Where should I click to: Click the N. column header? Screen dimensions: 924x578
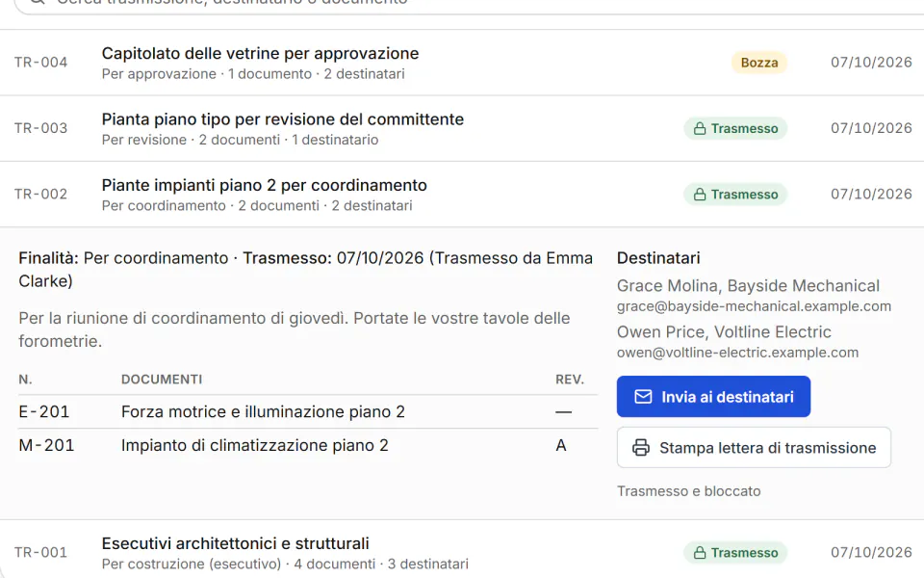coord(25,380)
